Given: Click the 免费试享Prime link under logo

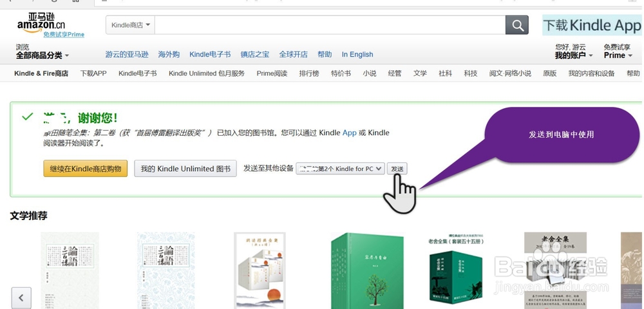Looking at the screenshot, I should click(64, 35).
